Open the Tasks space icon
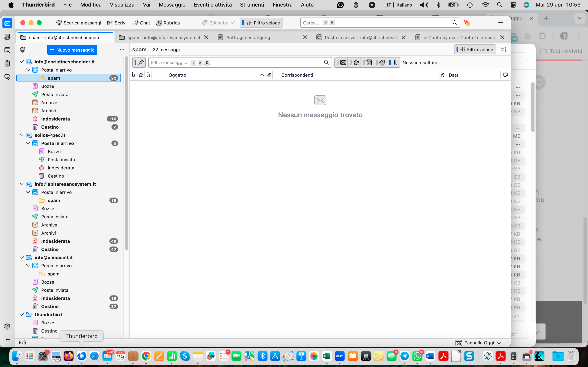Screen dimensions: 588x367 coord(7,64)
